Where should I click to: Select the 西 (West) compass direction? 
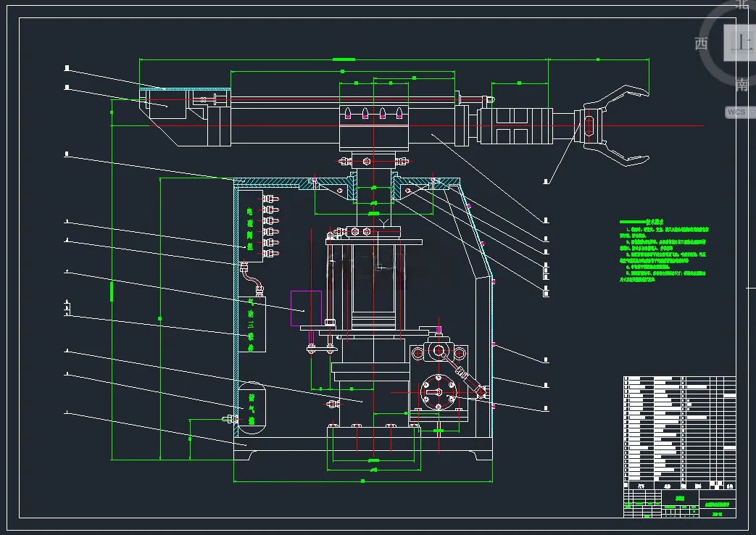click(701, 43)
